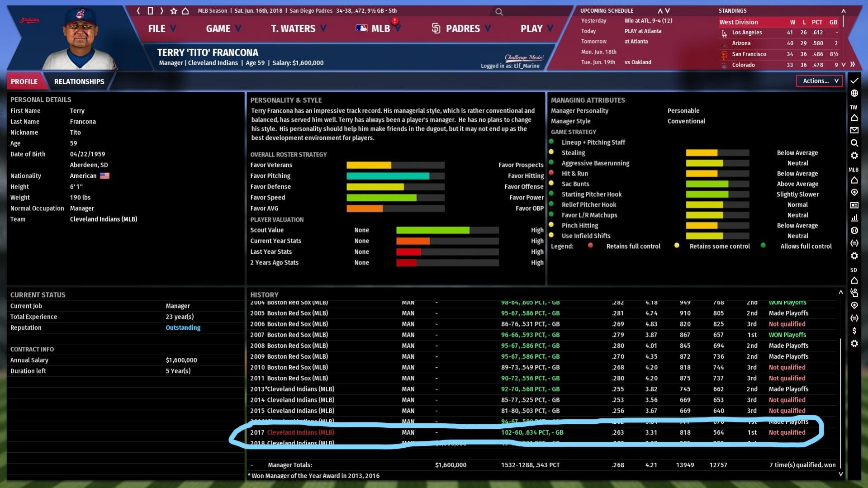Click the star bookmark icon in top bar
This screenshot has height=488, width=868.
tap(174, 11)
